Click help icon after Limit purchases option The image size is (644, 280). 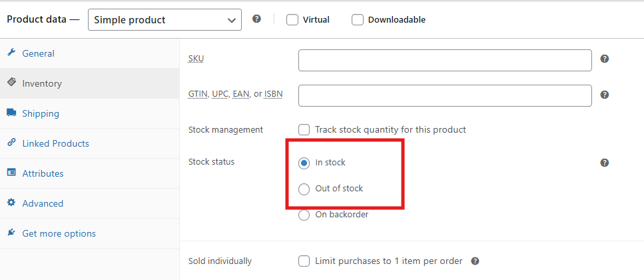[475, 261]
